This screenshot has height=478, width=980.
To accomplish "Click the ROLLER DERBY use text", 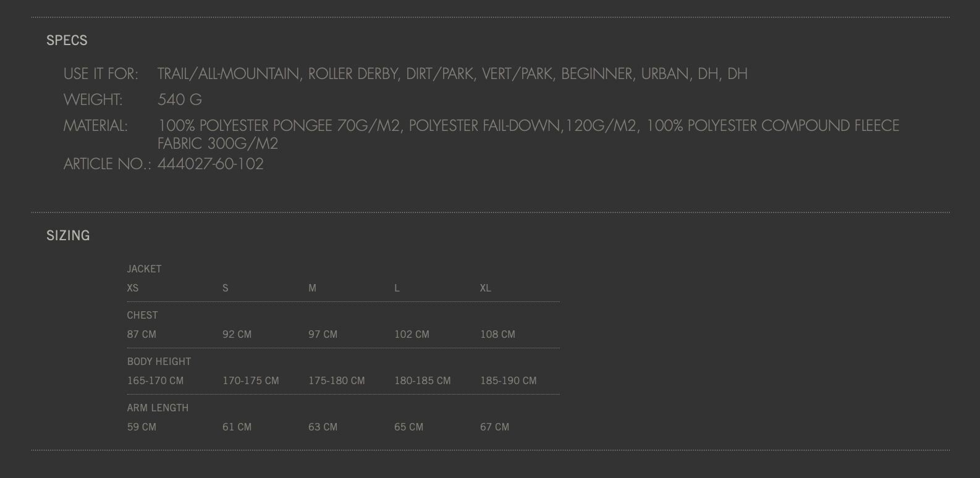I will [x=353, y=74].
